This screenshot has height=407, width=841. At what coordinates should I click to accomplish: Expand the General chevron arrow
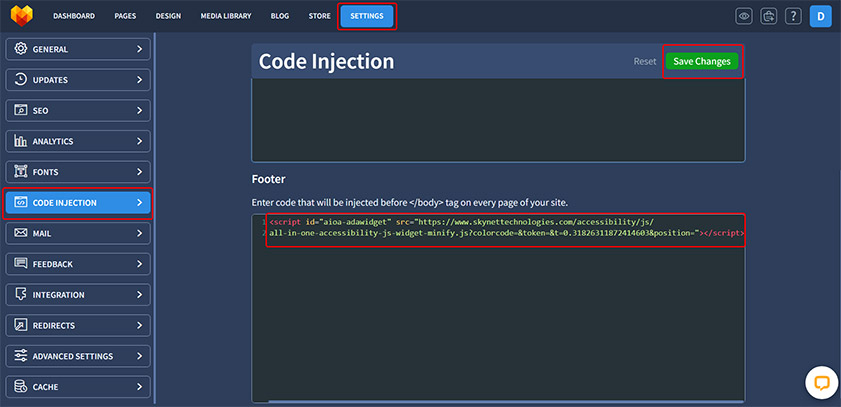coord(139,49)
